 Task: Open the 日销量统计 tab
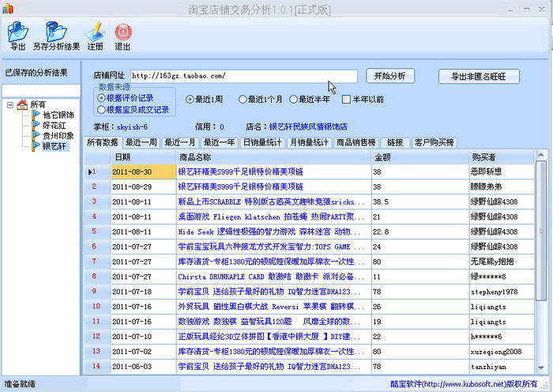tap(262, 142)
